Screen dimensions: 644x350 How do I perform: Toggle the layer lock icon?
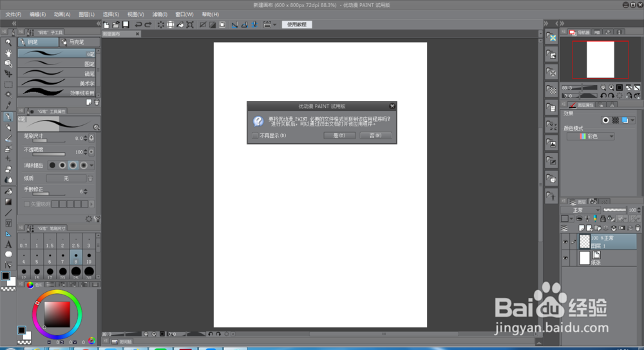click(603, 219)
